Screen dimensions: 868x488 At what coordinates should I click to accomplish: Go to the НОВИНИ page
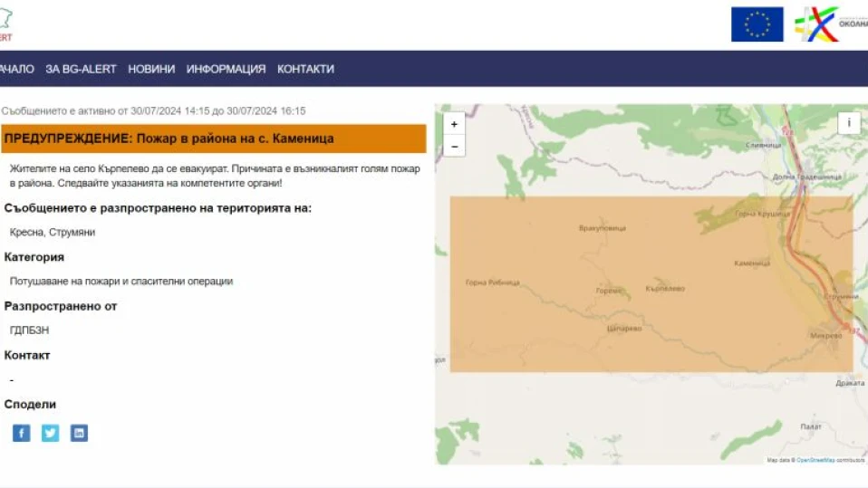tap(151, 69)
